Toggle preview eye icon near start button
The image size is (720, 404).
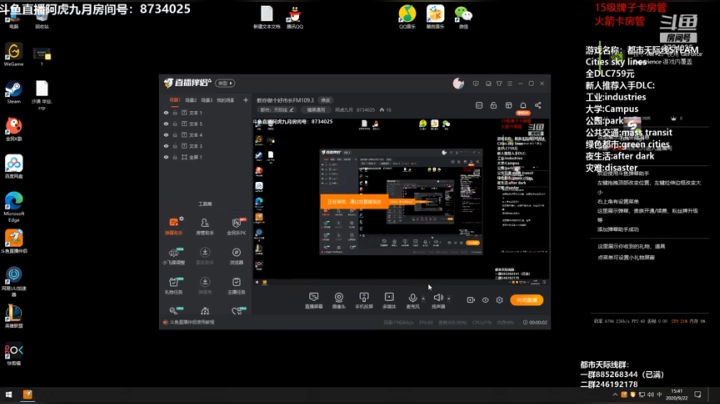[485, 300]
